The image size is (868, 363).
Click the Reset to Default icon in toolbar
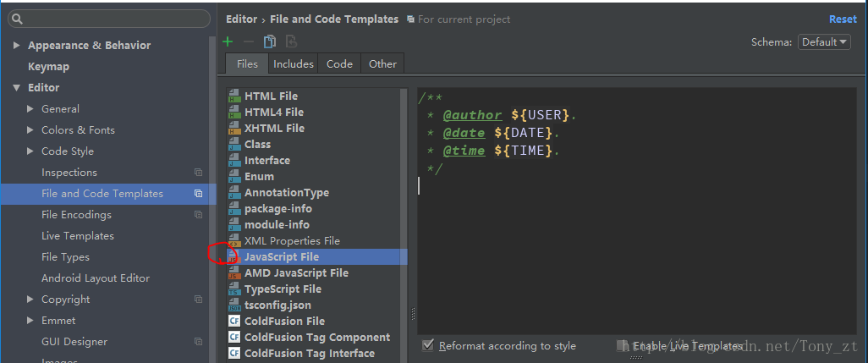291,41
